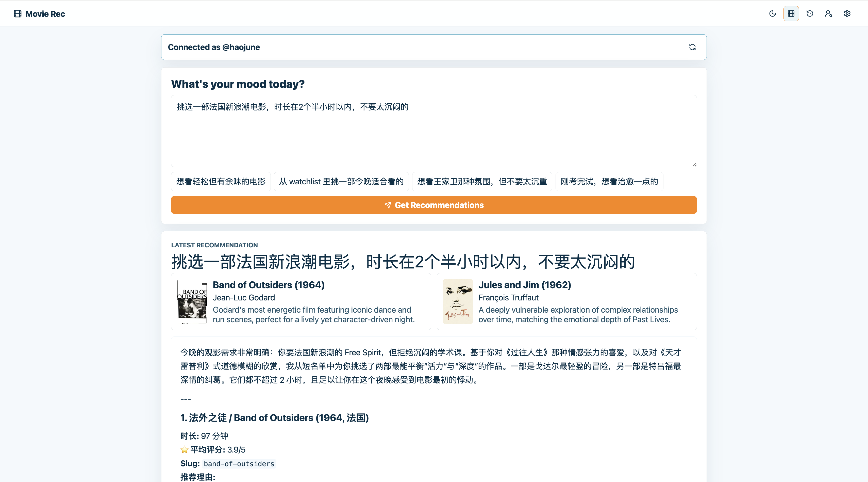This screenshot has width=868, height=482.
Task: Click the "What's your mood today?" heading
Action: coord(238,84)
